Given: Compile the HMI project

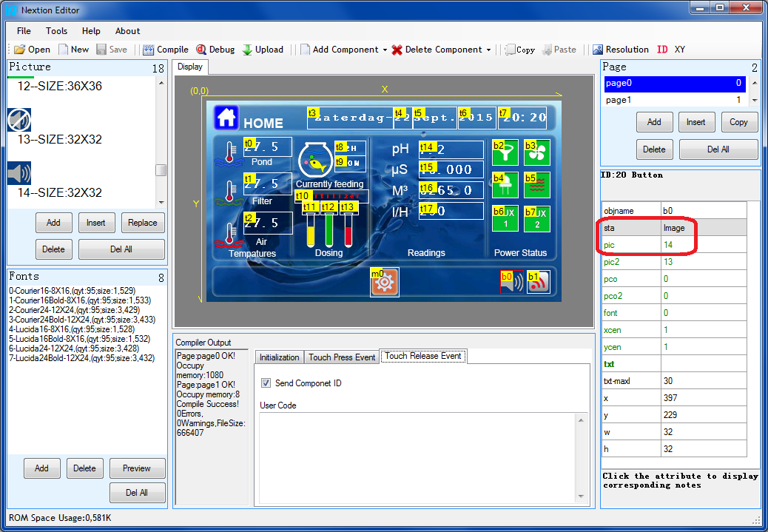Looking at the screenshot, I should point(166,50).
